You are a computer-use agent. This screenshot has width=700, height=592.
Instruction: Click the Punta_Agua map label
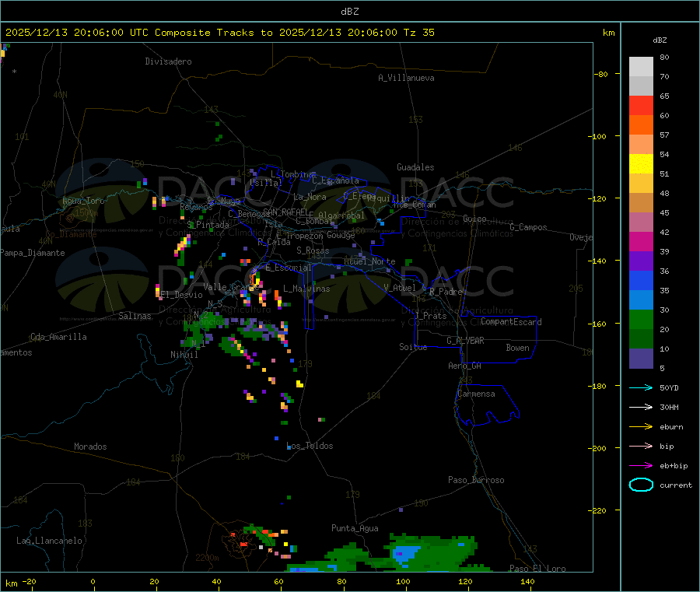point(355,528)
